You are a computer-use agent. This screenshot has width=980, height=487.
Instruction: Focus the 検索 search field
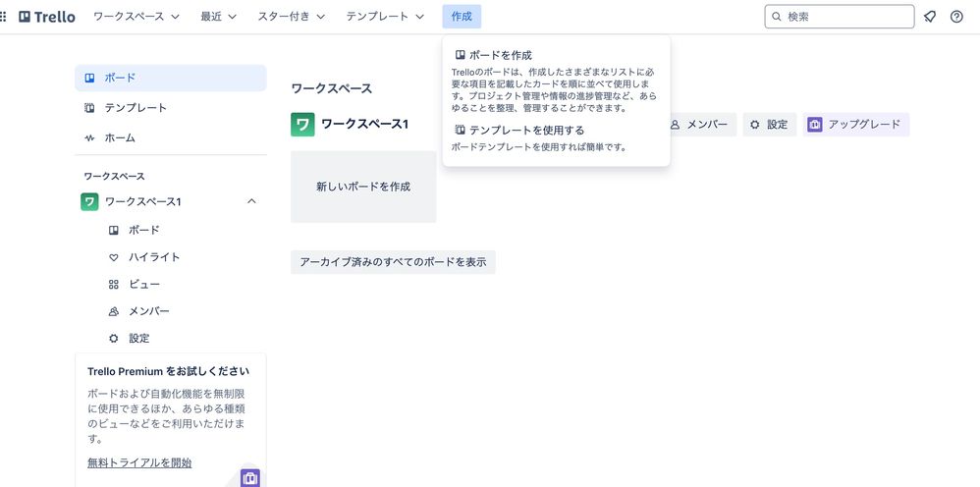(x=840, y=17)
